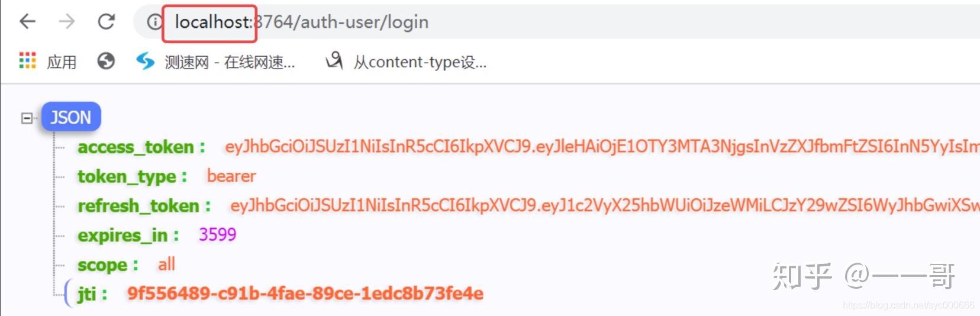This screenshot has height=316, width=980.
Task: Select the expires_in value 3599
Action: (217, 234)
